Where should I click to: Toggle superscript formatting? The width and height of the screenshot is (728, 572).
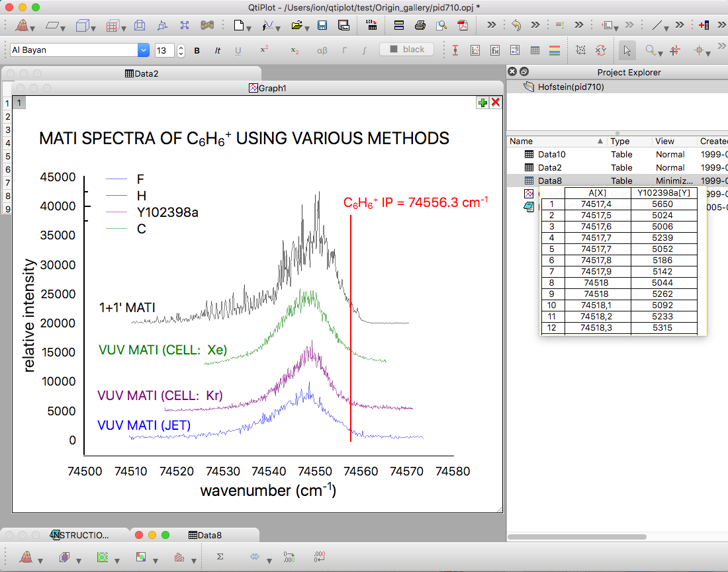click(264, 50)
